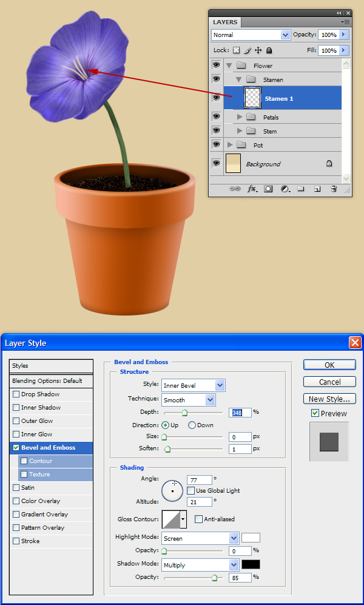Click the OK button
364x605 pixels.
click(x=329, y=365)
